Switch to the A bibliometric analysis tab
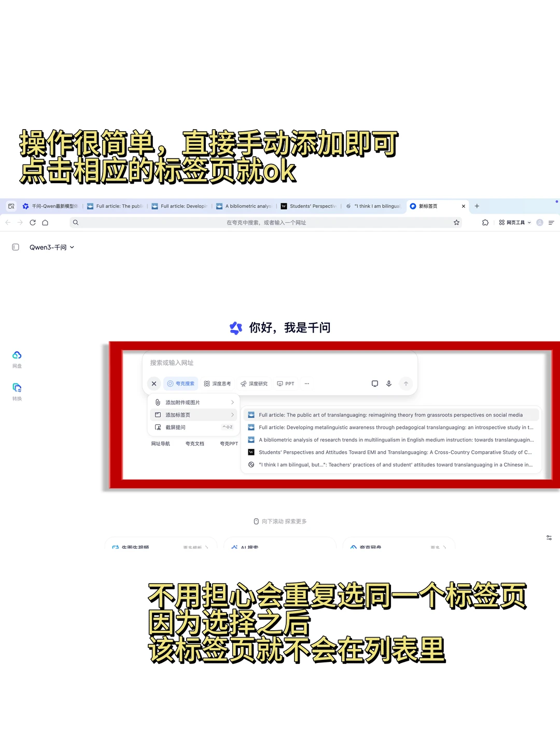This screenshot has width=560, height=747. 244,206
